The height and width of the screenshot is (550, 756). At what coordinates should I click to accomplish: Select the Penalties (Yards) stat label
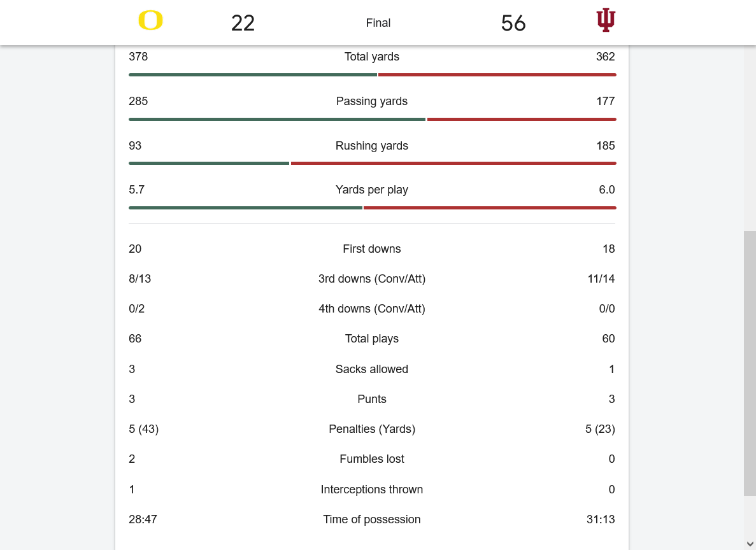coord(372,429)
